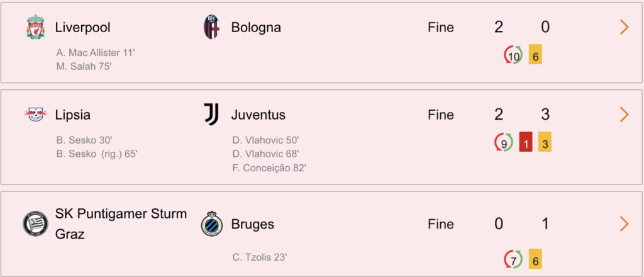Click the Juventus club logo

tap(212, 115)
